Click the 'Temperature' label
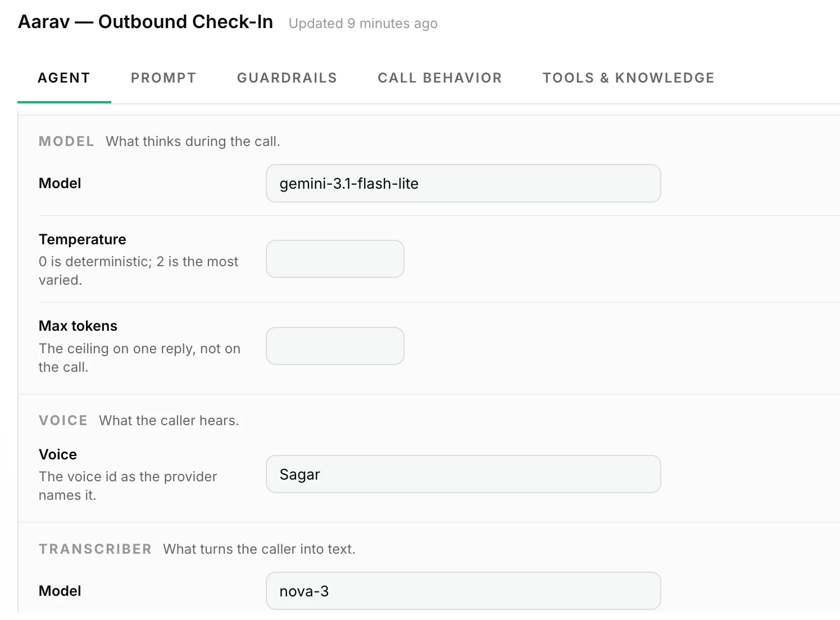This screenshot has height=620, width=840. (x=83, y=239)
